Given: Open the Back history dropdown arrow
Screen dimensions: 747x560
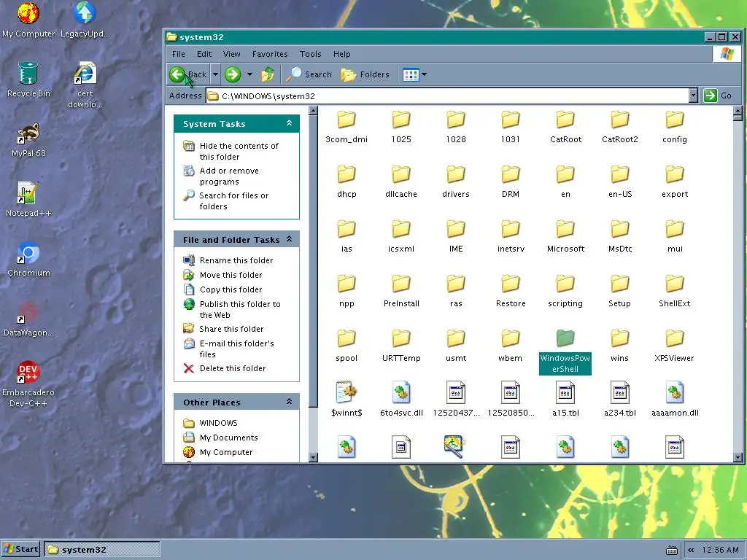Looking at the screenshot, I should click(x=215, y=74).
